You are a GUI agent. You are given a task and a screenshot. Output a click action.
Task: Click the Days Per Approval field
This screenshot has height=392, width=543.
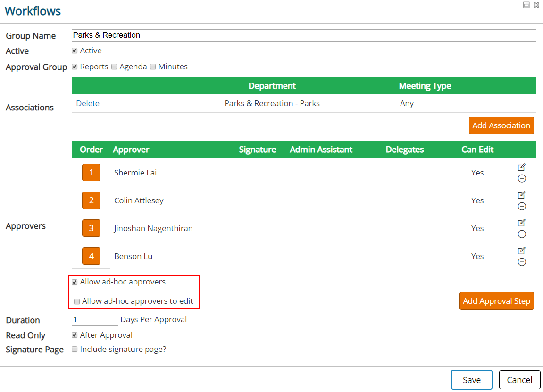click(95, 320)
